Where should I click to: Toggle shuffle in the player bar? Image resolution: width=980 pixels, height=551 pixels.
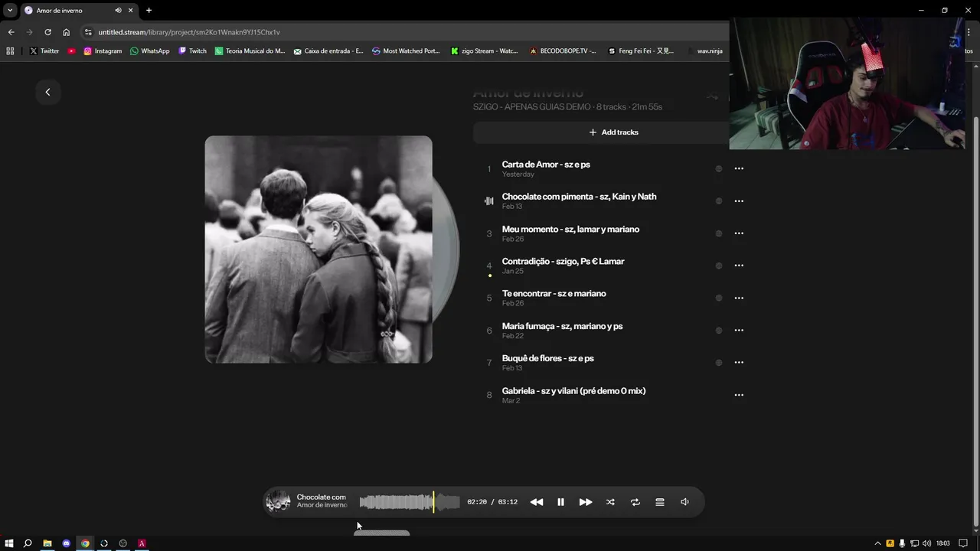pyautogui.click(x=610, y=502)
